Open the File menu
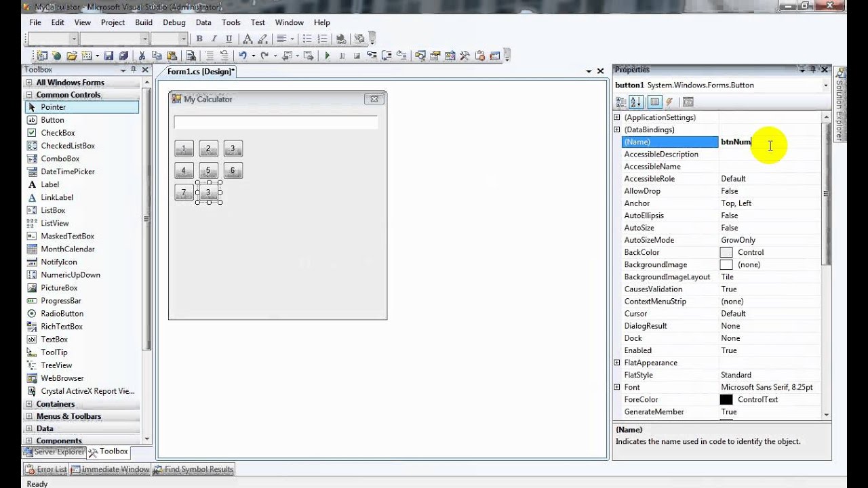This screenshot has width=868, height=488. pos(35,22)
